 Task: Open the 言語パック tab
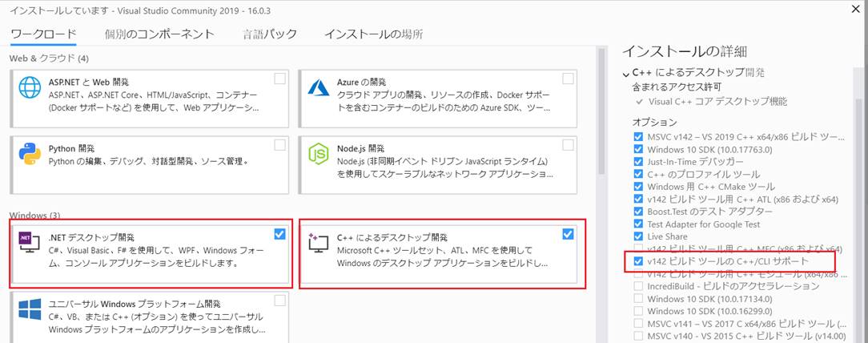coord(270,34)
